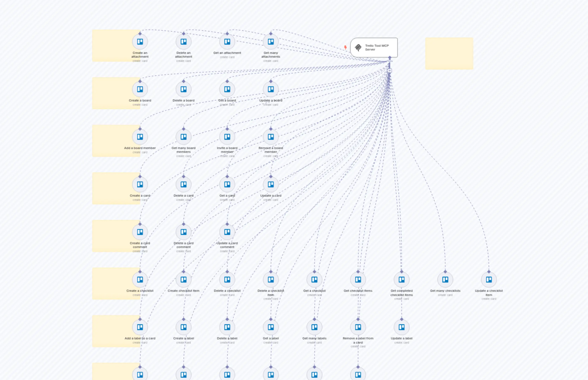588x380 pixels.
Task: Open the Create a checklist node
Action: [x=140, y=279]
